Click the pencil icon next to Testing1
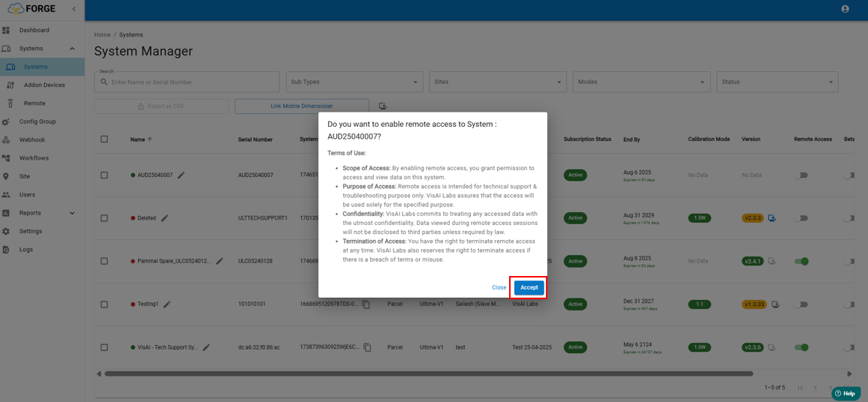The image size is (868, 402). pos(167,304)
